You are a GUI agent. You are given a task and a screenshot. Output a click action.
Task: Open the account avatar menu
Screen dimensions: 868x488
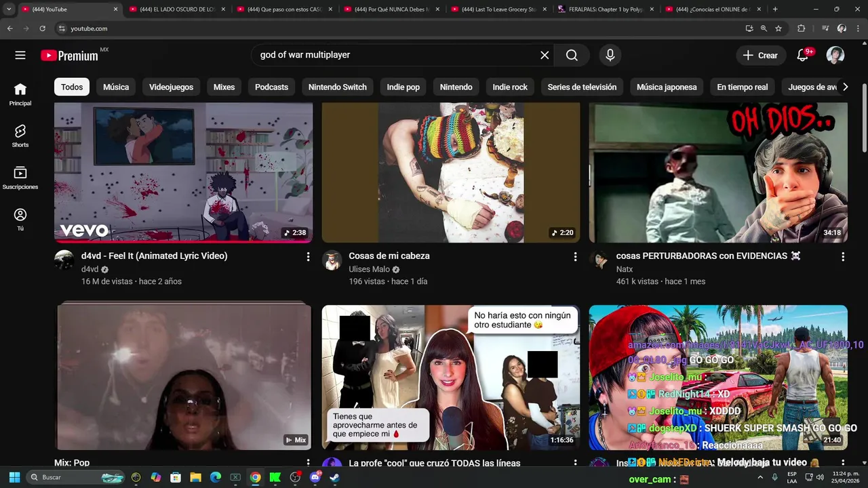(x=835, y=55)
